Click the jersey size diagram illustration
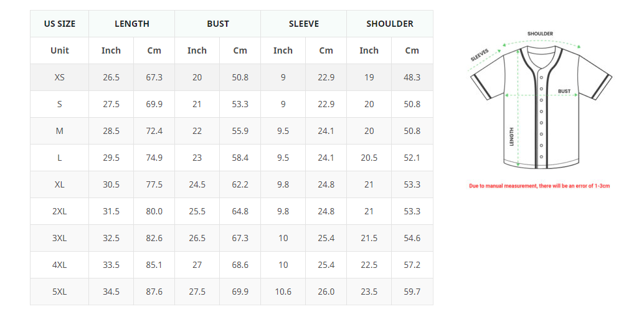Screen dimensions: 644x314 coord(540,100)
